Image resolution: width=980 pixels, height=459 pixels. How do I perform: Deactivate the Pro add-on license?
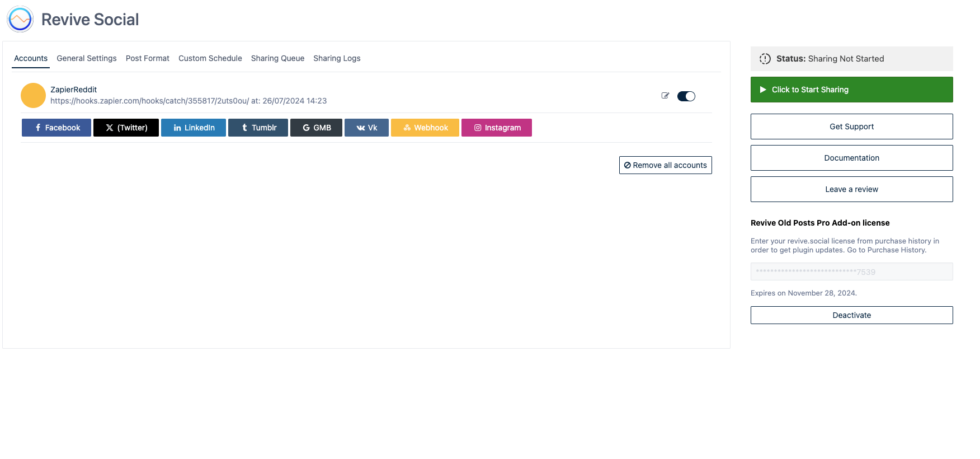click(x=851, y=315)
